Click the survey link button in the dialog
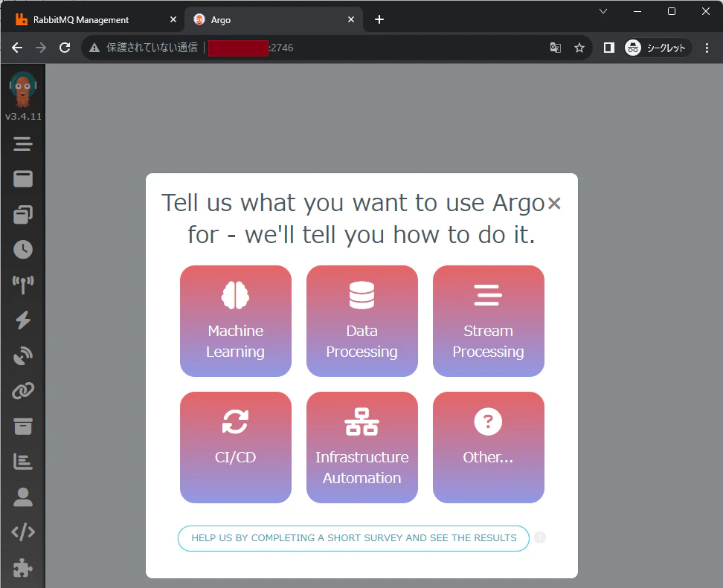This screenshot has width=723, height=588. (353, 537)
